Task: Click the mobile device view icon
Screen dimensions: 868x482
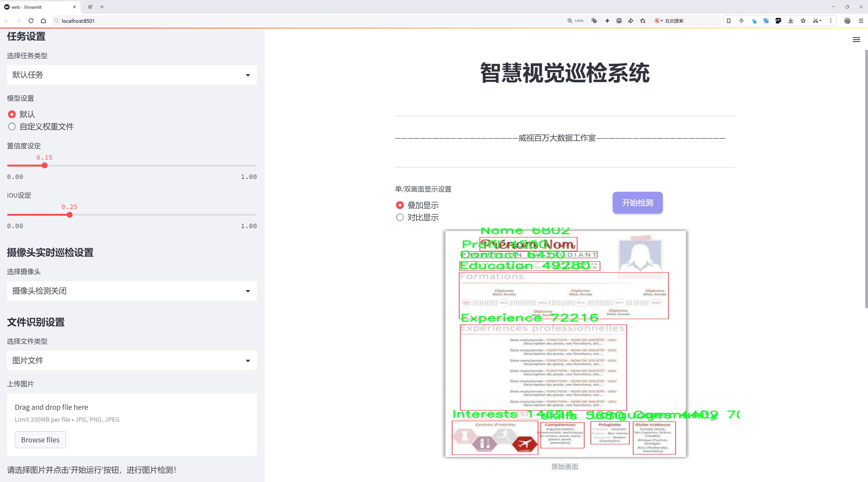Action: [x=729, y=21]
